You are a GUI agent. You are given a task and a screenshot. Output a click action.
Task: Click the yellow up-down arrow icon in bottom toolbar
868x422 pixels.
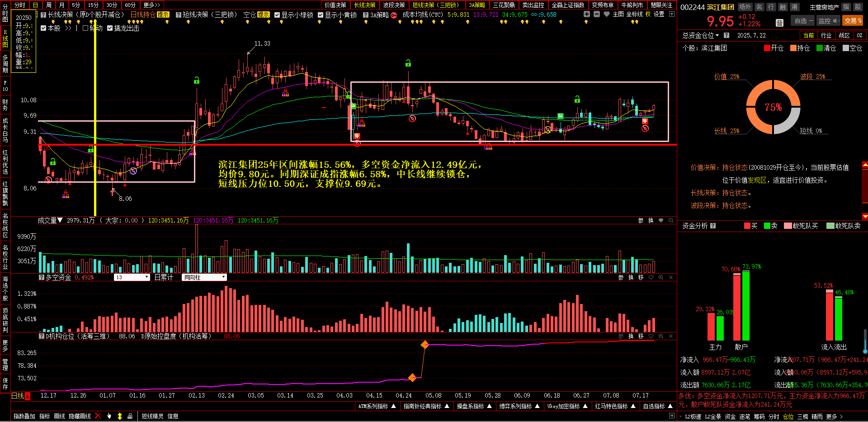coord(120,416)
